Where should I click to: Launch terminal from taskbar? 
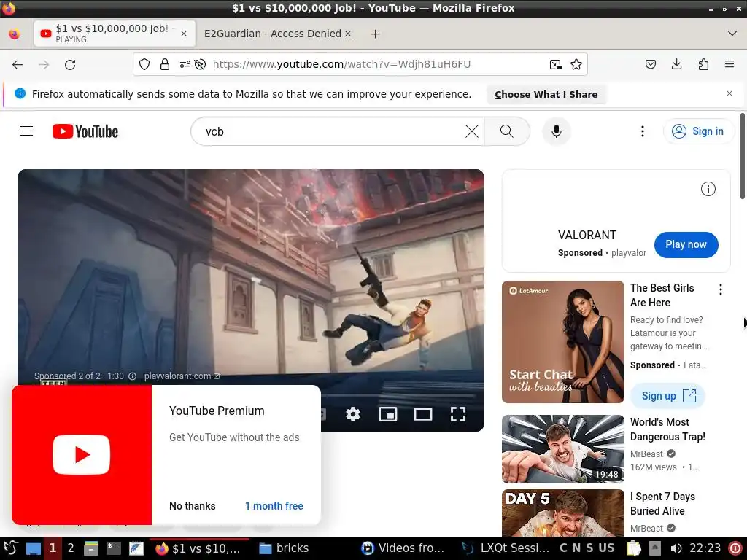point(113,548)
